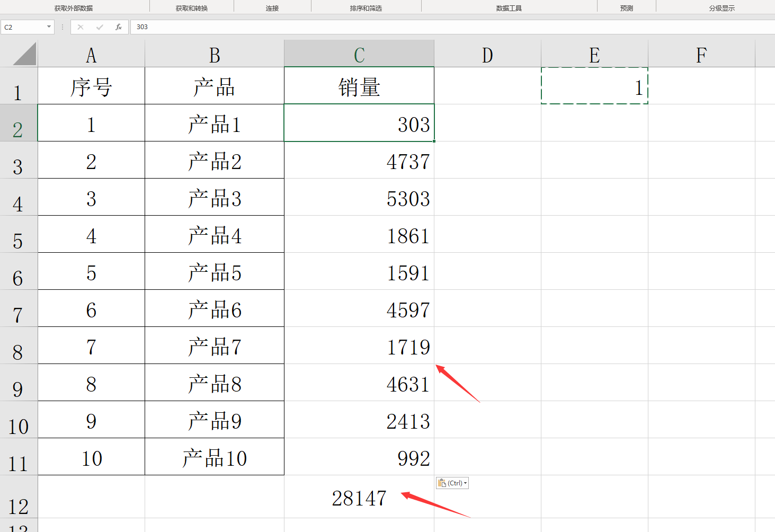Click the 产品1 cell
This screenshot has width=775, height=532.
tap(215, 123)
